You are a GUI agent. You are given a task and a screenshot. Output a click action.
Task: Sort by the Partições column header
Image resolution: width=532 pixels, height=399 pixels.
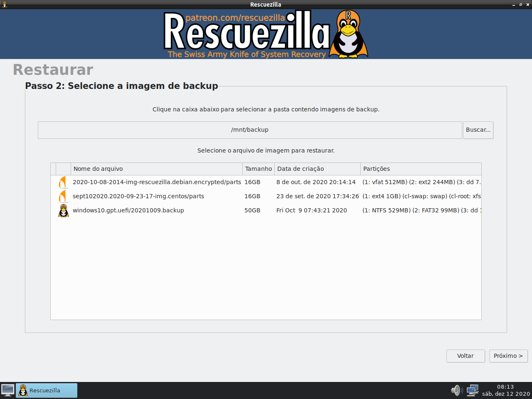421,169
